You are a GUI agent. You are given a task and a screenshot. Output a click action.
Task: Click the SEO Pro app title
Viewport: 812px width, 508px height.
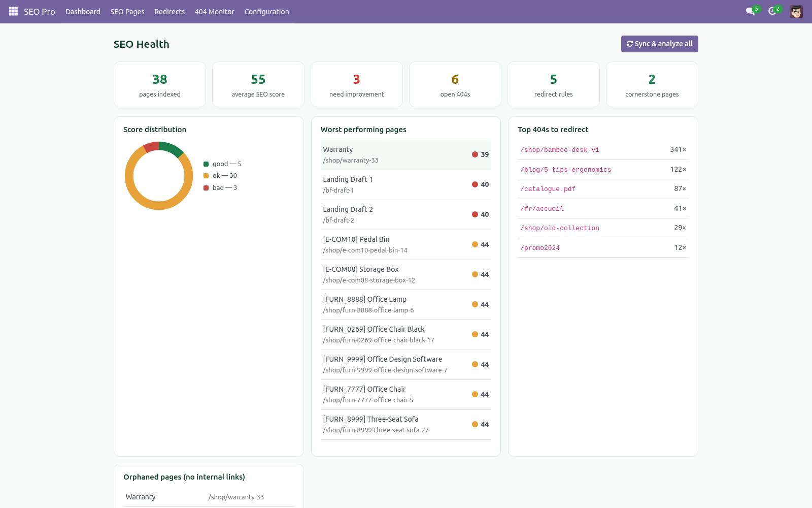(x=39, y=12)
